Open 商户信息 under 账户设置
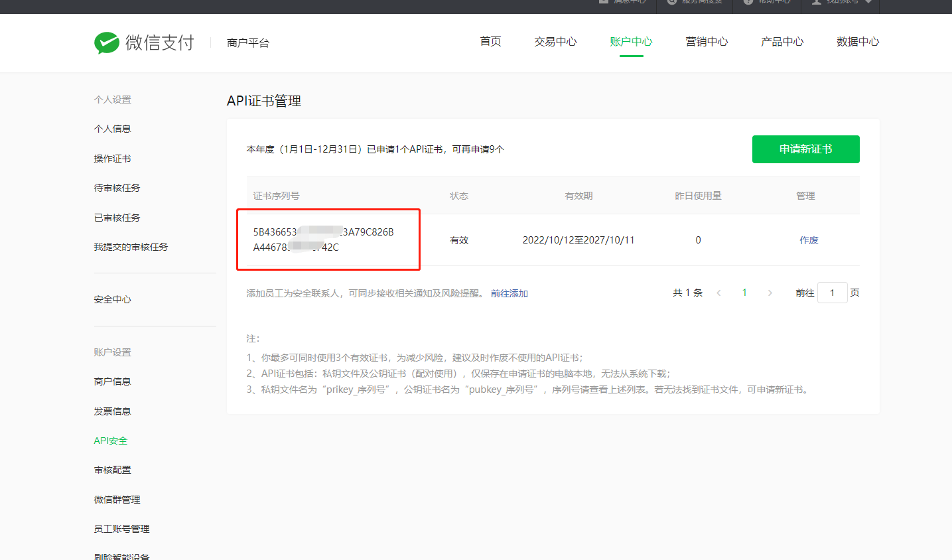Screen dimensions: 952x560 112,382
